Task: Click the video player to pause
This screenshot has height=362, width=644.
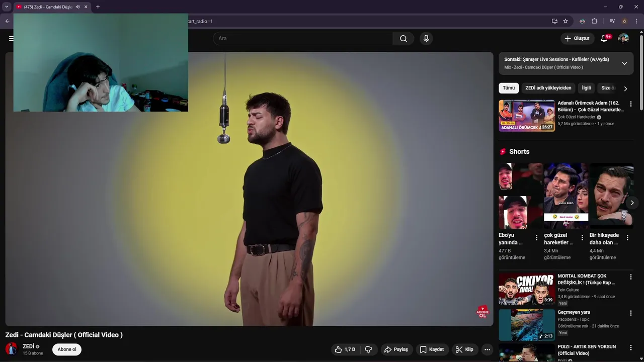Action: point(250,189)
